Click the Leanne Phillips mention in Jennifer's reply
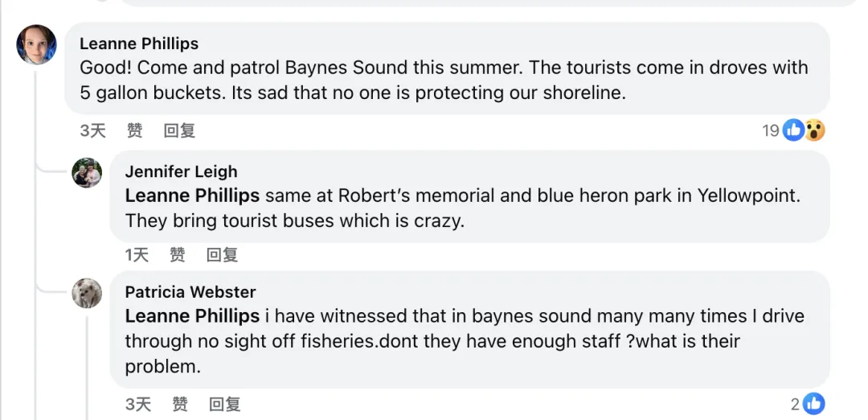868x420 pixels. coord(192,196)
